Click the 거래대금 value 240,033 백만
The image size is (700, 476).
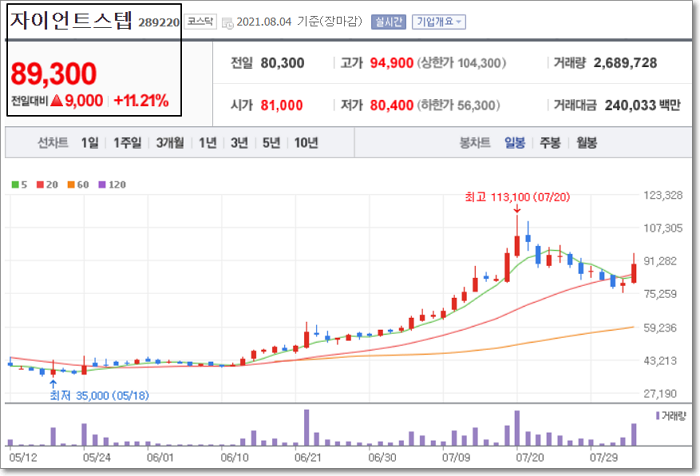642,105
